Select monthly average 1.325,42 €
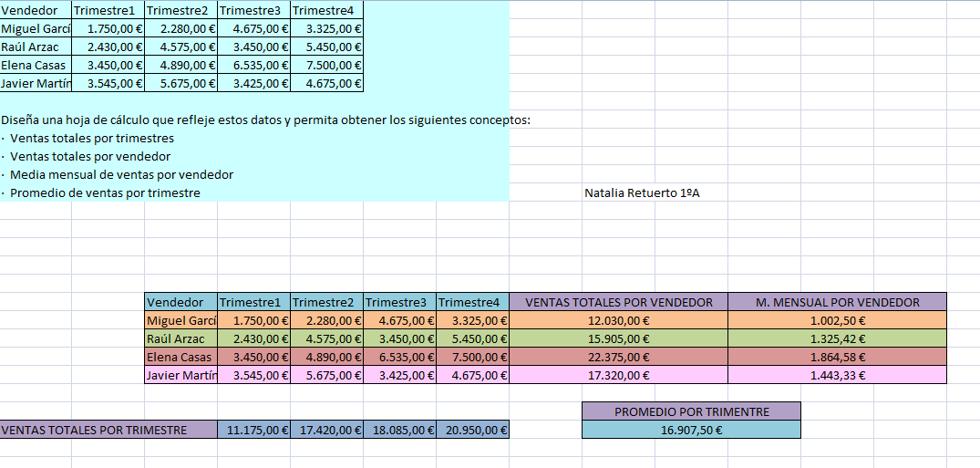 coord(838,338)
